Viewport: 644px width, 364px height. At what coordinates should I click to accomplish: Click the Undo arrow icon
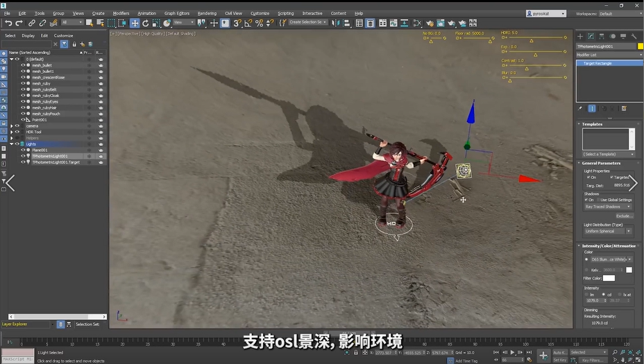coord(8,23)
